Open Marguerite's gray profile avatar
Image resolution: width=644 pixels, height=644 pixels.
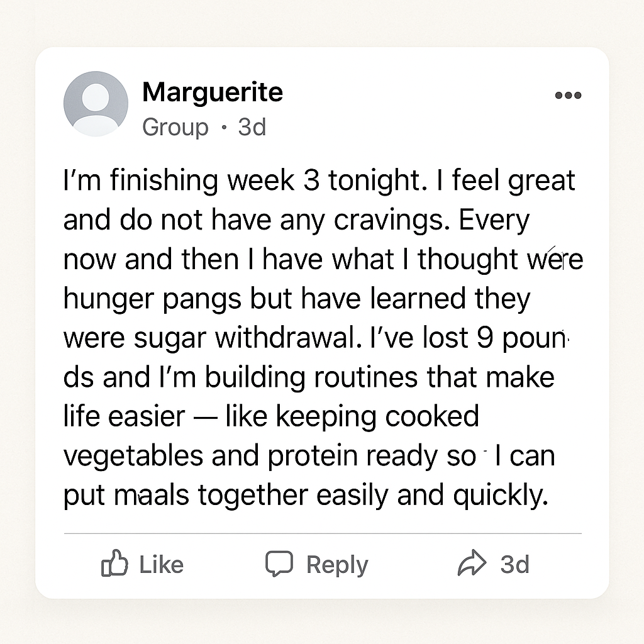point(96,104)
